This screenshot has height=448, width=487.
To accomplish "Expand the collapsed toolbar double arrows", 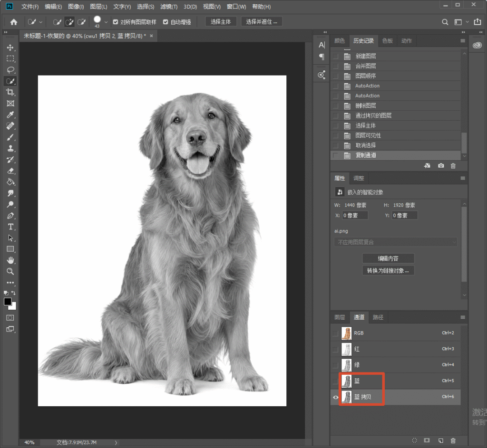I will (6, 32).
